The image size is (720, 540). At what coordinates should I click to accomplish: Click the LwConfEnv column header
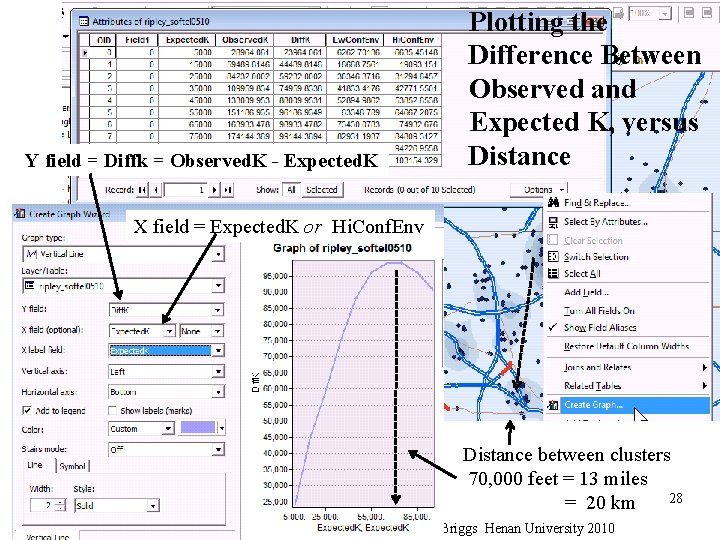tap(355, 40)
